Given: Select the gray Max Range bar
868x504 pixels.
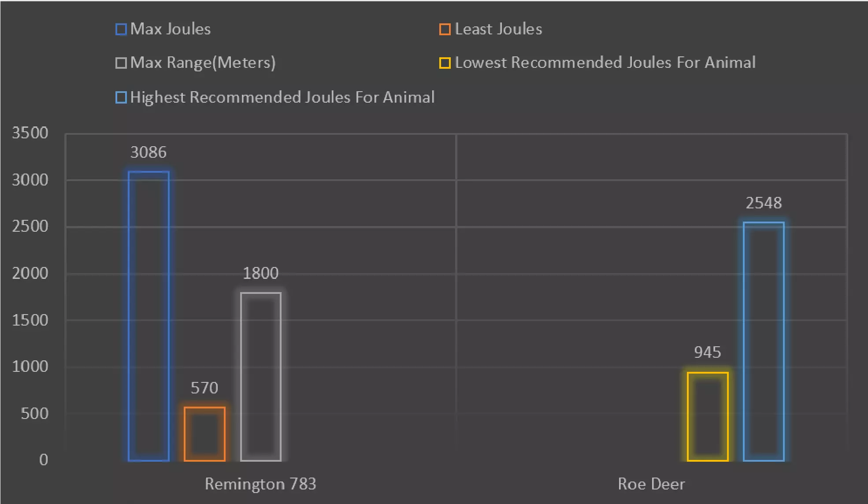Looking at the screenshot, I should (261, 377).
